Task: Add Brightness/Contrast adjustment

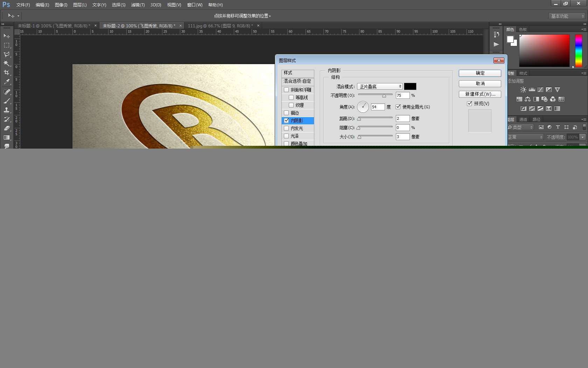Action: 523,90
